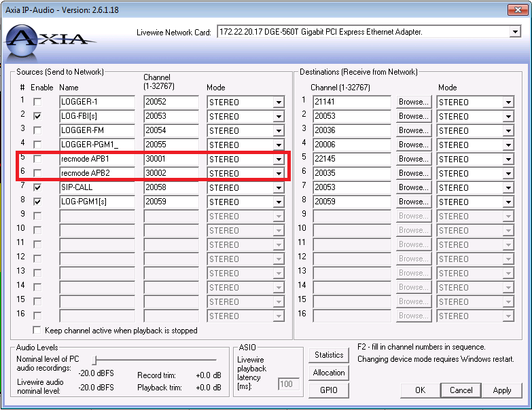
Task: Open the Allocation window
Action: [x=329, y=373]
